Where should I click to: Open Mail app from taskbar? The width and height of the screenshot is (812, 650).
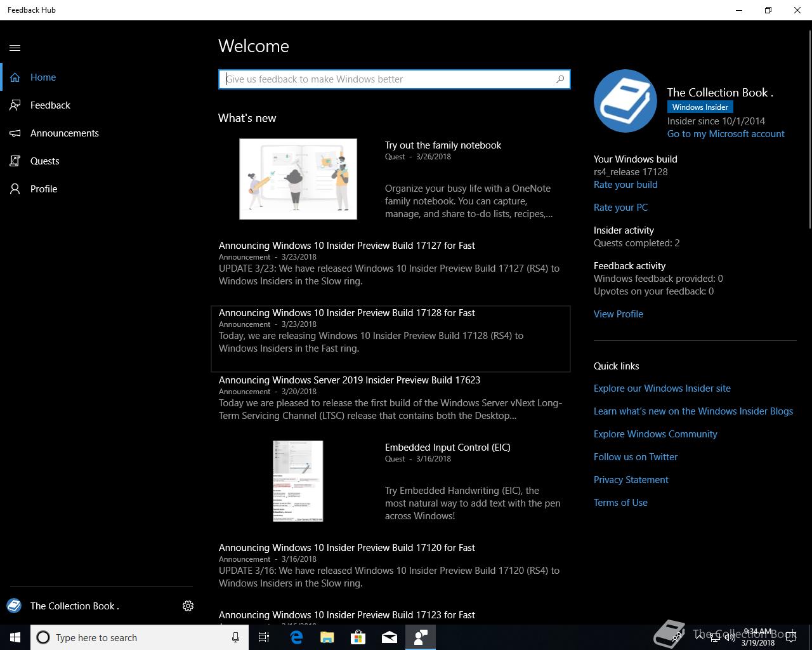click(x=390, y=637)
